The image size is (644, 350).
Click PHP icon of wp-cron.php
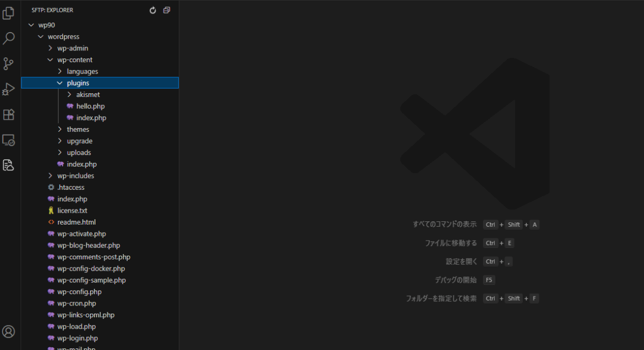coord(51,303)
